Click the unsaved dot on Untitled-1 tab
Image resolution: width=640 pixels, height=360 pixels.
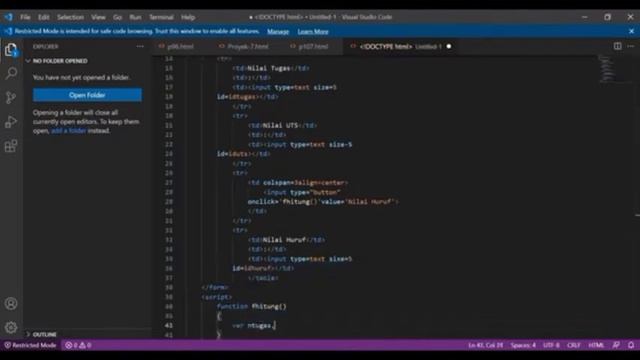point(449,47)
